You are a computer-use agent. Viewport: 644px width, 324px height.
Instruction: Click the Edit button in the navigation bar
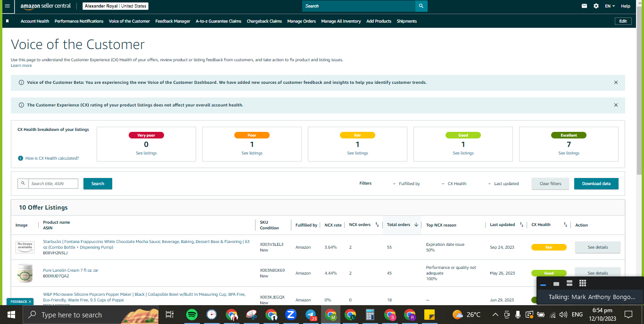[623, 21]
